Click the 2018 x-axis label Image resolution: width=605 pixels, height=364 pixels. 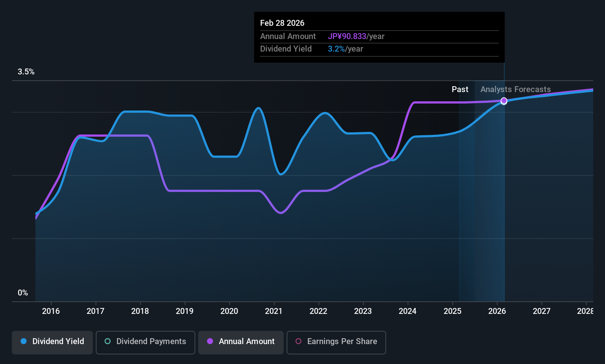[x=140, y=311]
